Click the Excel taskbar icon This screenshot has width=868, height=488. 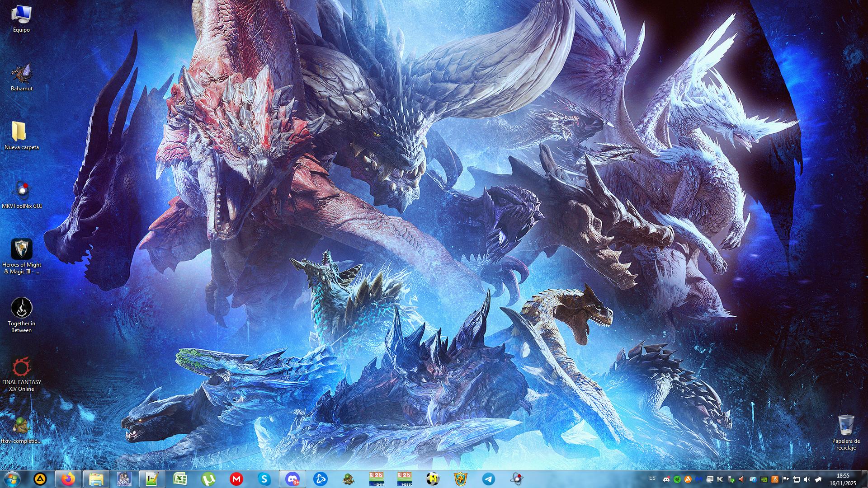coord(180,479)
